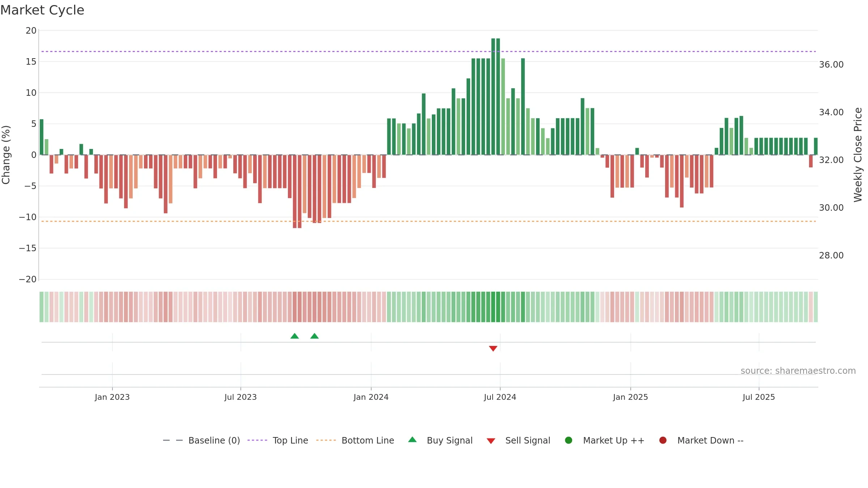Select the red sell signal marker near Jul 2024
This screenshot has height=488, width=868.
(493, 348)
